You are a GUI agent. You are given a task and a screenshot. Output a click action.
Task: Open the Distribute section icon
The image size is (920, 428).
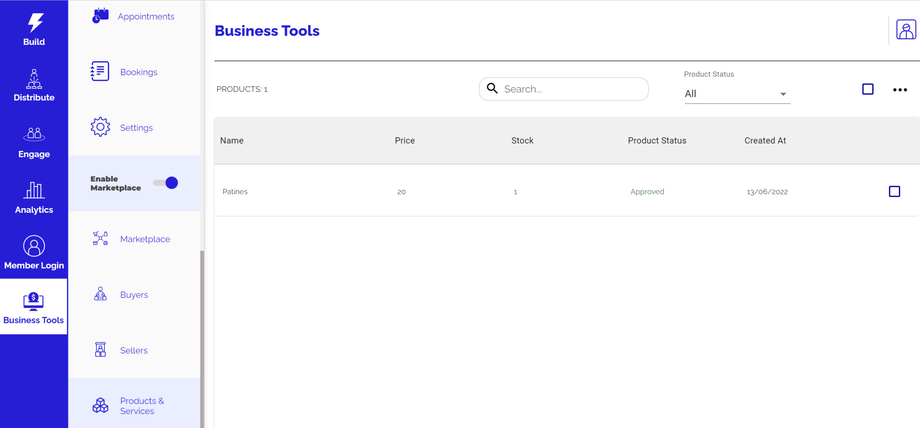(x=34, y=78)
